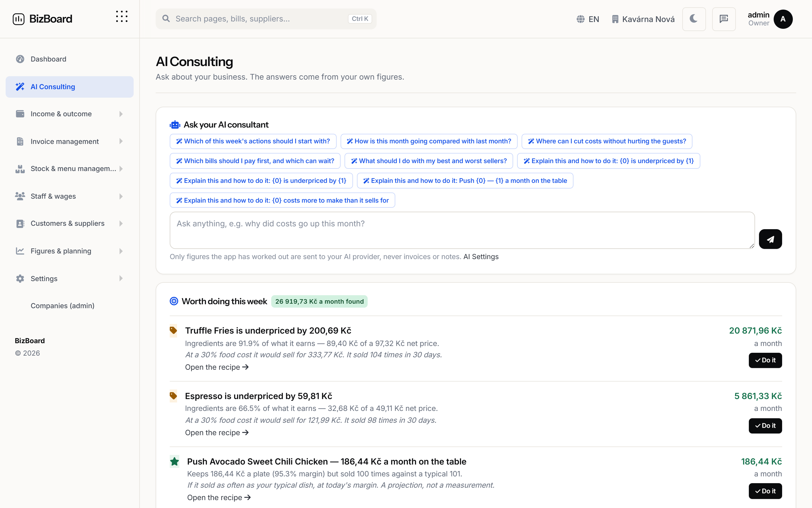Click the search field for pages and bills
Image resolution: width=812 pixels, height=508 pixels.
266,19
